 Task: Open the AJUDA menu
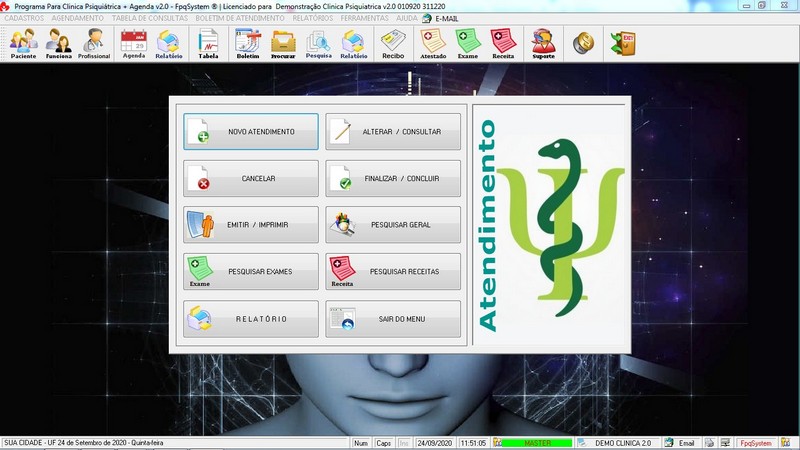pyautogui.click(x=407, y=18)
